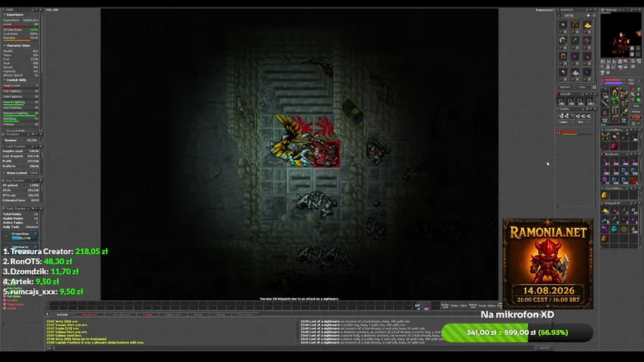Click the first purple potion in Backpack
Screen dimensions: 644x362
605,161
